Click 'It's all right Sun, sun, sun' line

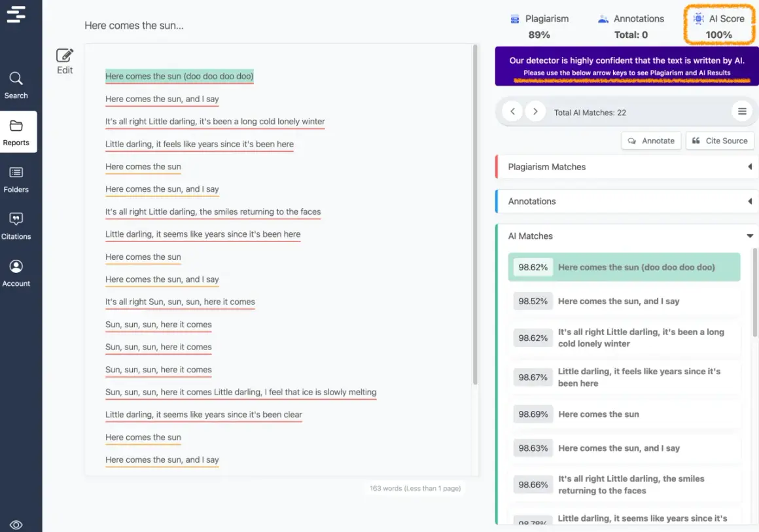coord(180,302)
